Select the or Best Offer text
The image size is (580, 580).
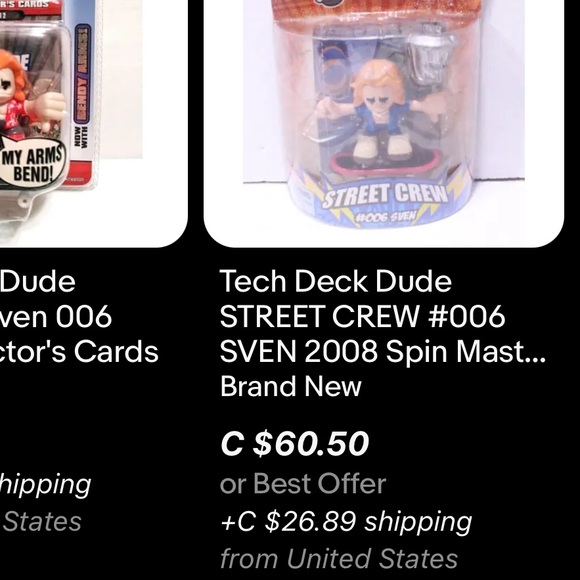click(x=303, y=484)
